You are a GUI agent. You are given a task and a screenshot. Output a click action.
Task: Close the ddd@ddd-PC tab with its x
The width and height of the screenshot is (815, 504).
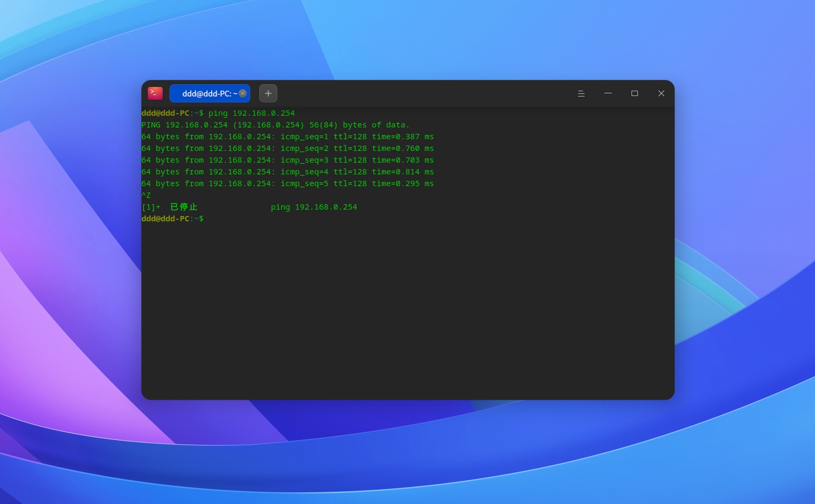[243, 93]
